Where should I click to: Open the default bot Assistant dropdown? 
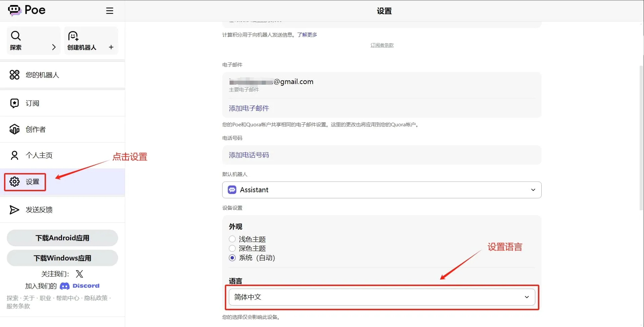(382, 190)
